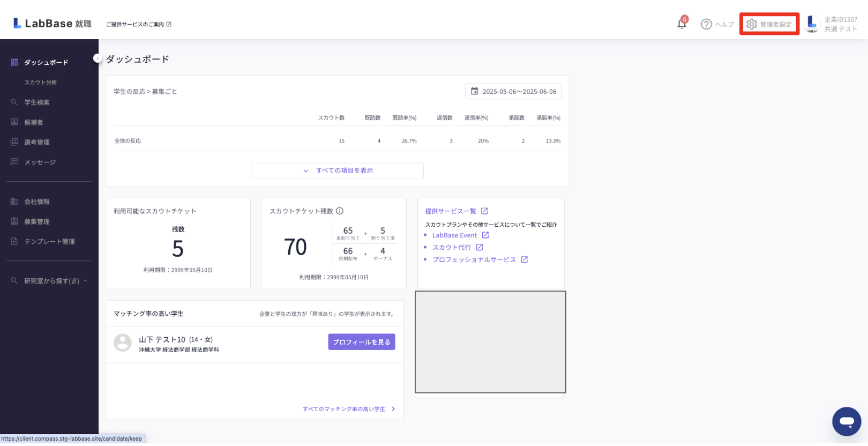868x446 pixels.
Task: Click the company profile avatar
Action: (x=812, y=24)
